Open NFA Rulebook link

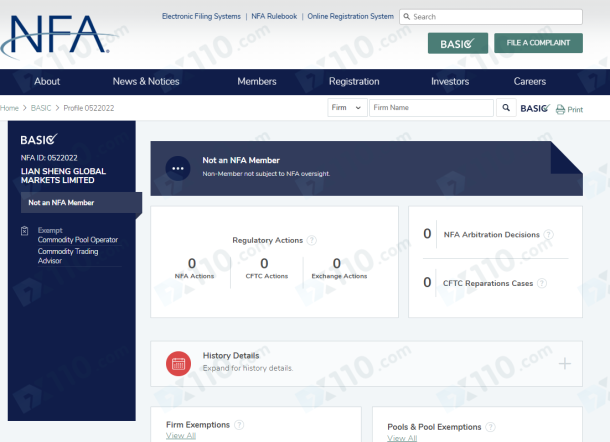[274, 16]
